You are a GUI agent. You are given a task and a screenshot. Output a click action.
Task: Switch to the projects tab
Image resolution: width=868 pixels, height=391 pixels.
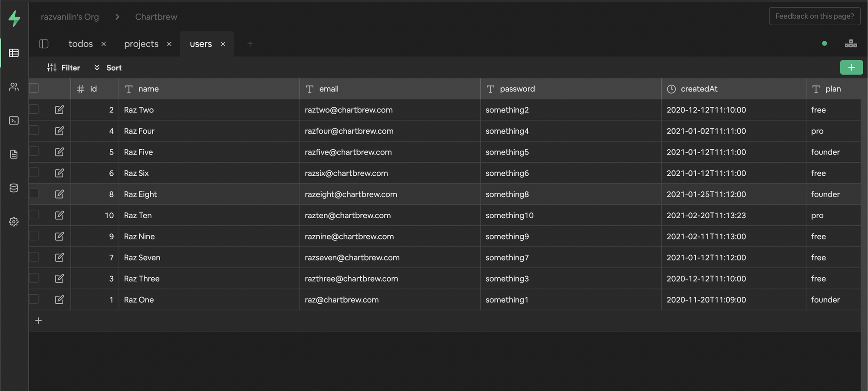141,44
